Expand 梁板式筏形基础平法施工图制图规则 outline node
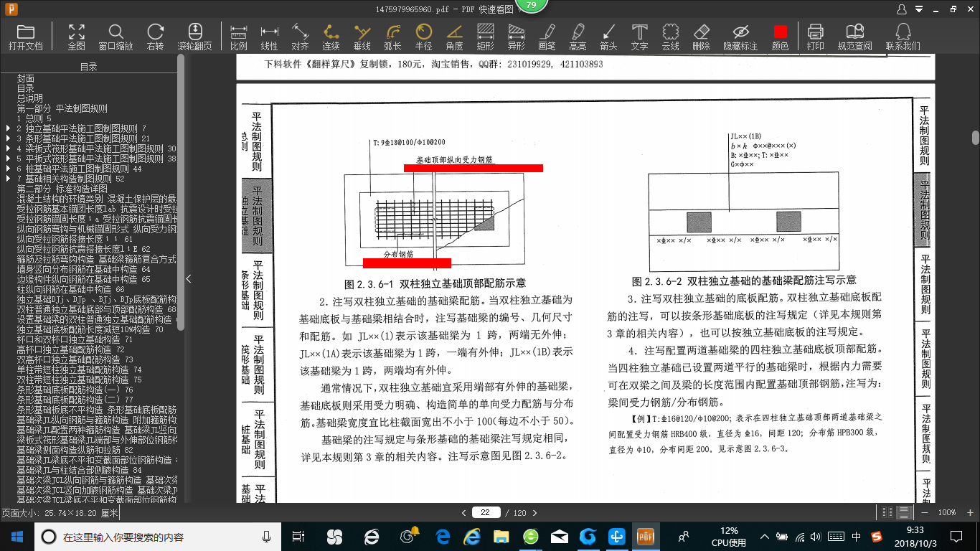The width and height of the screenshot is (980, 551). click(8, 149)
